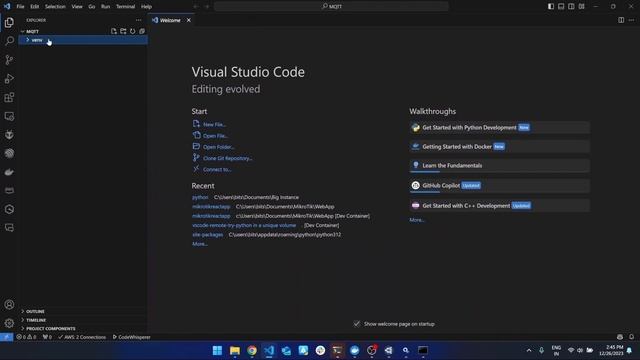
Task: Open the Go menu
Action: pyautogui.click(x=91, y=7)
